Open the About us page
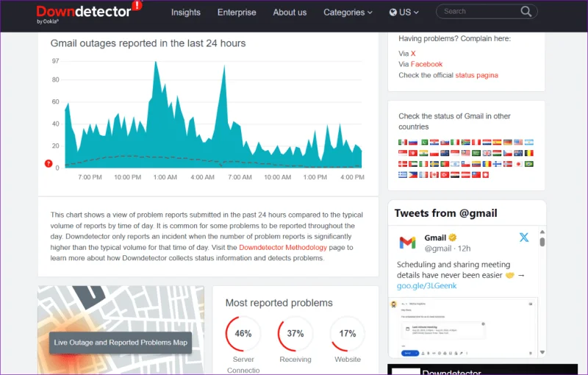 pyautogui.click(x=290, y=12)
